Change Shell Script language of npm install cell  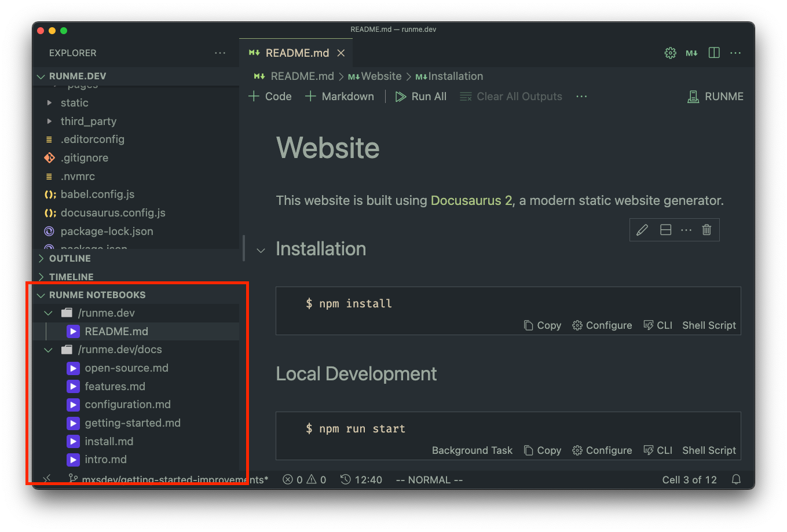point(709,325)
